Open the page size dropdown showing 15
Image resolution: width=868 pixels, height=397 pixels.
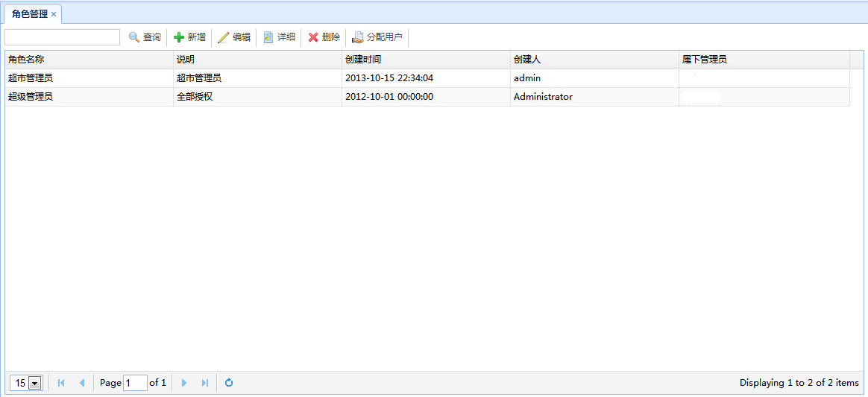(36, 383)
